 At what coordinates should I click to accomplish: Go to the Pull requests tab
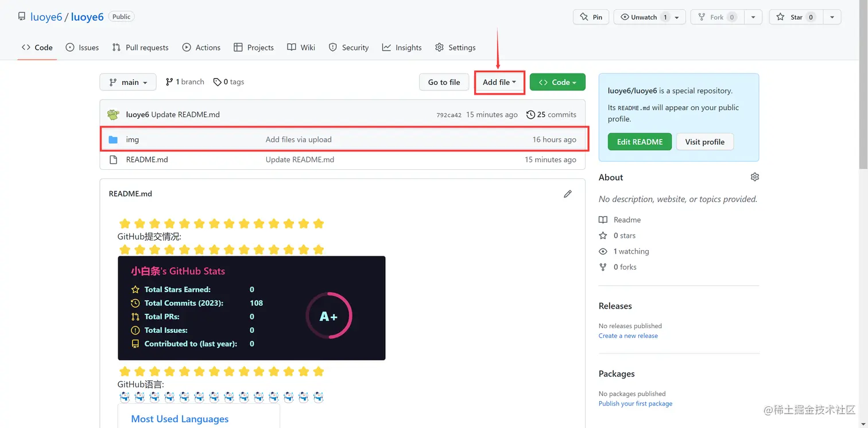click(140, 48)
